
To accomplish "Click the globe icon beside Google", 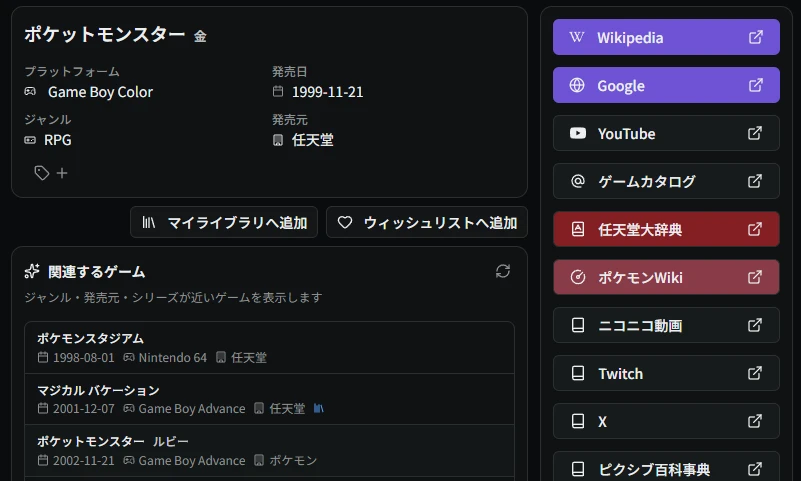I will point(577,85).
